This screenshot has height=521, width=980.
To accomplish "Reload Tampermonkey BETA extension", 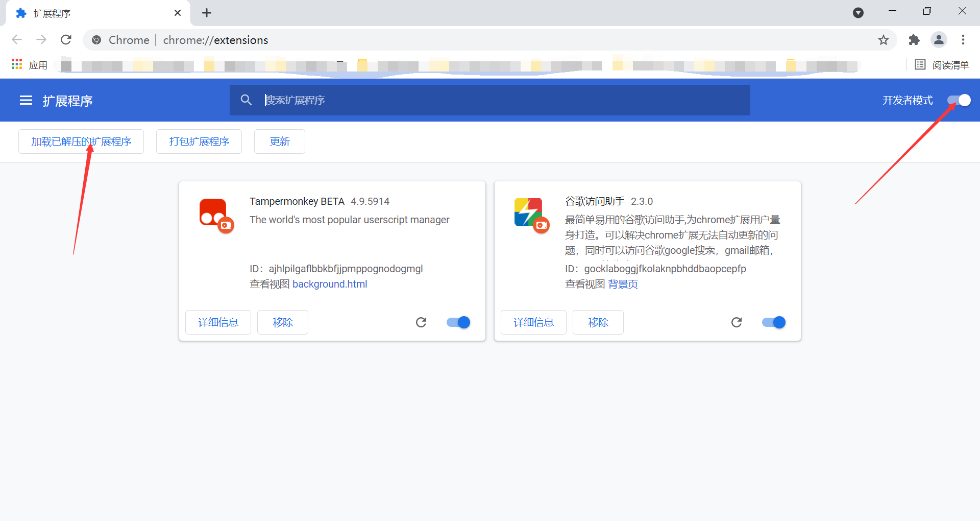I will [x=421, y=322].
